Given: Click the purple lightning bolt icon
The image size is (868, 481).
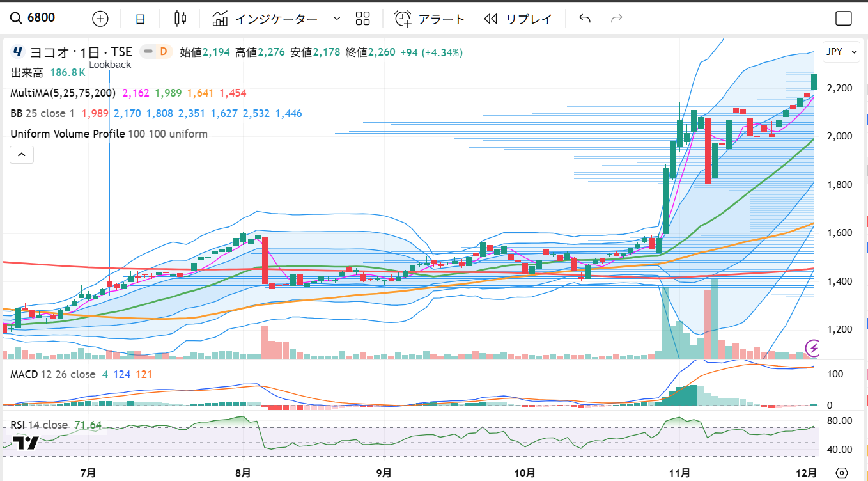Looking at the screenshot, I should coord(813,348).
